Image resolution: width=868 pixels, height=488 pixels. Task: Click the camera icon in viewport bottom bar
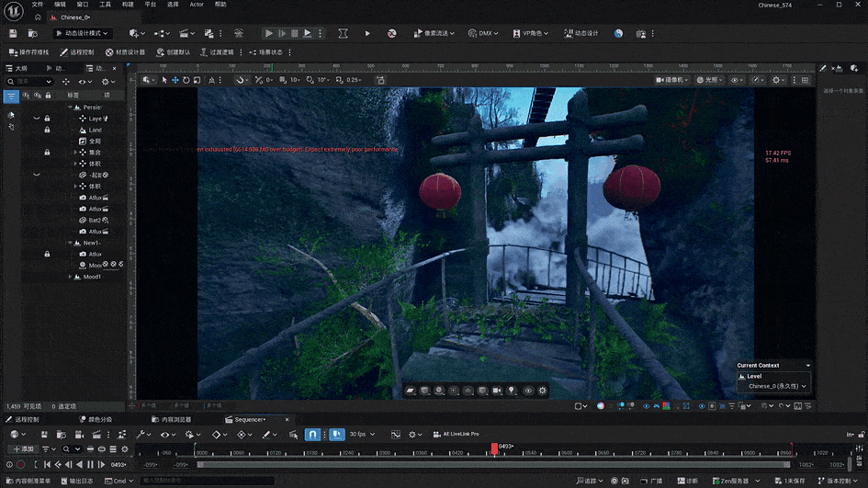tap(497, 391)
